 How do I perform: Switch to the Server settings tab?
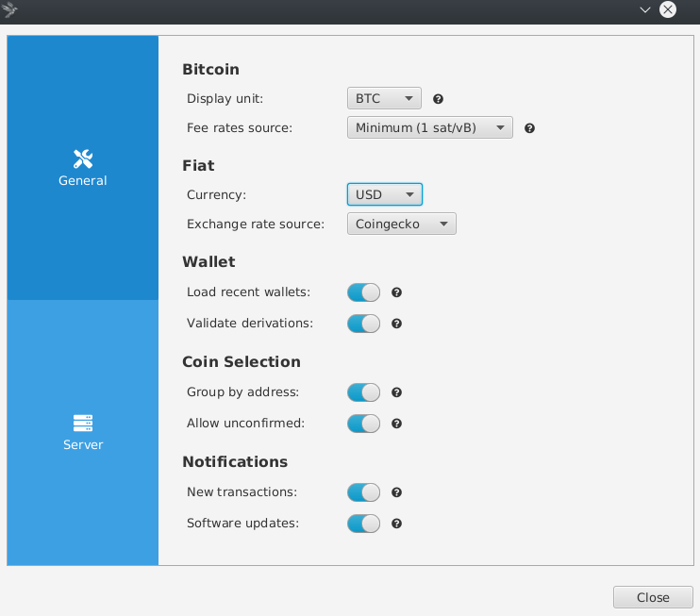[83, 432]
